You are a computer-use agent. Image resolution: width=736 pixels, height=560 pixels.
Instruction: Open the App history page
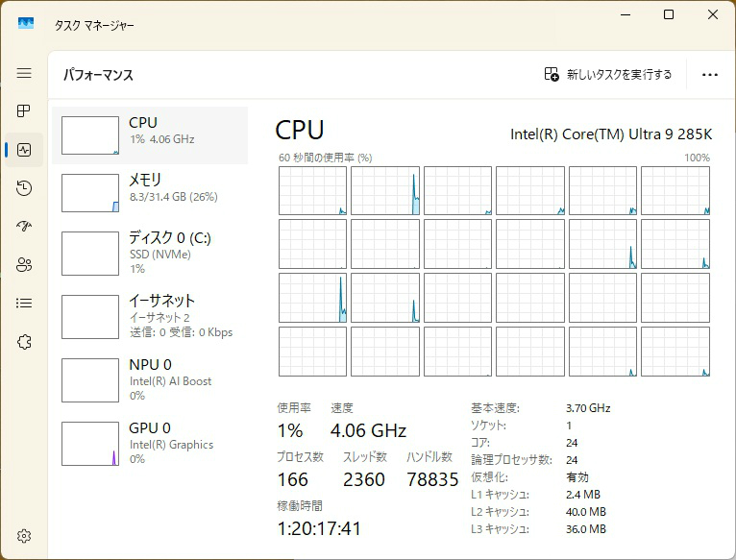click(x=24, y=188)
